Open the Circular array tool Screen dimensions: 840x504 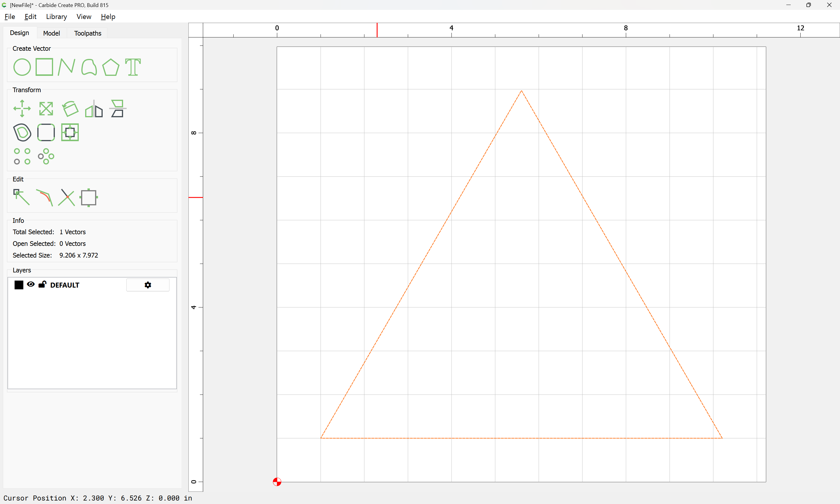46,156
